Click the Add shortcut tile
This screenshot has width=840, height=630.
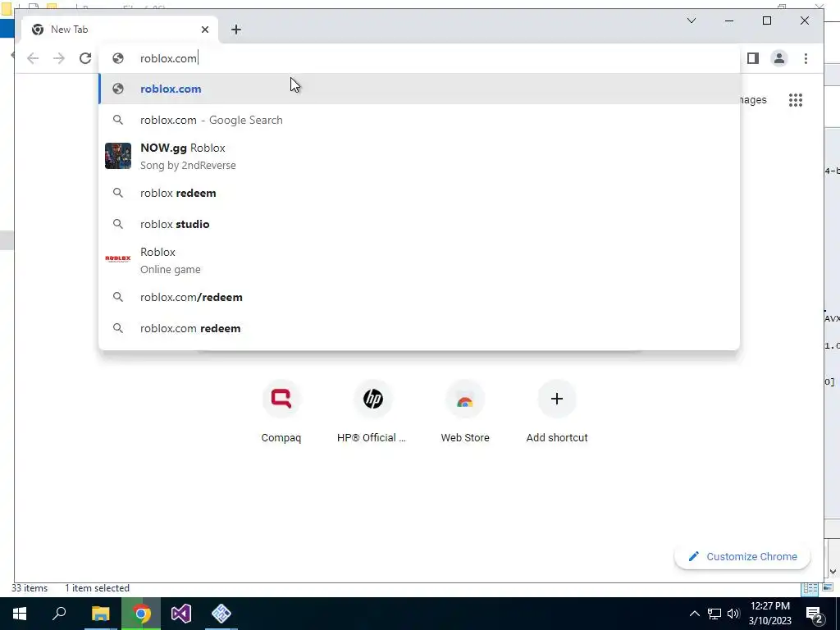pyautogui.click(x=557, y=413)
